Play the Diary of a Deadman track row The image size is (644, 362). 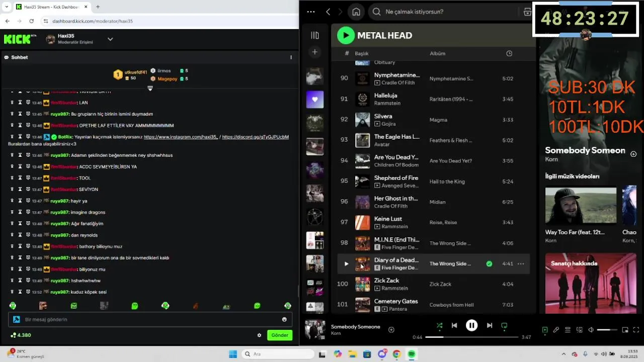point(346,263)
